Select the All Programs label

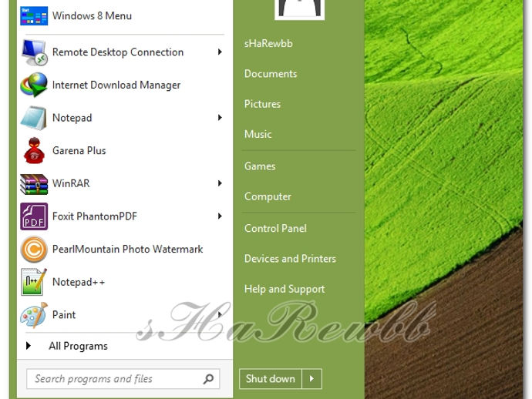[x=78, y=346]
